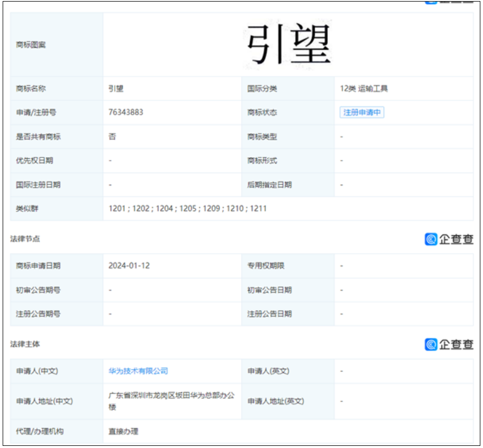Click the 初审公告期号 label
Image resolution: width=483 pixels, height=448 pixels.
[38, 290]
